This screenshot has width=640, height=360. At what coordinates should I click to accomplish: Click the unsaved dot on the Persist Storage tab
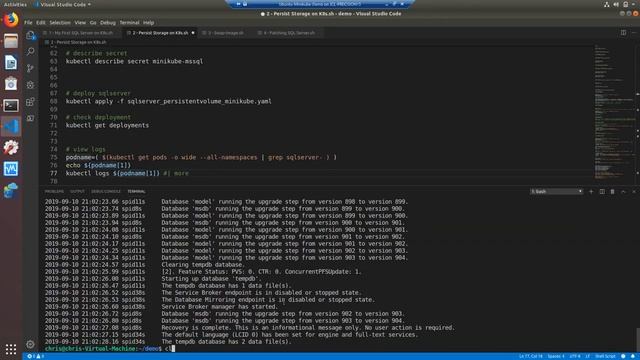193,33
